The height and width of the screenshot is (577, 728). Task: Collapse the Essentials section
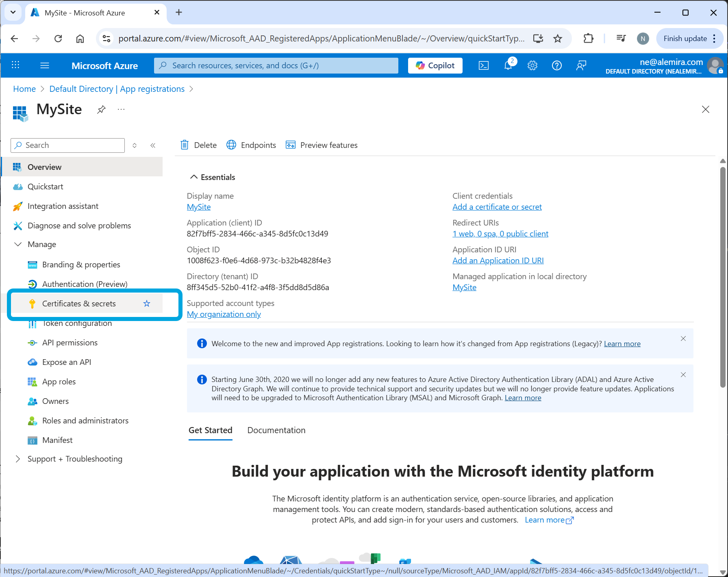tap(194, 177)
